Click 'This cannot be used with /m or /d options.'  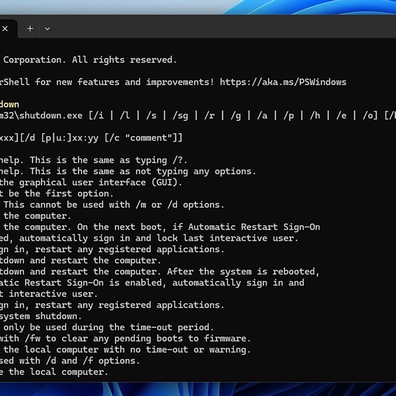pyautogui.click(x=114, y=205)
